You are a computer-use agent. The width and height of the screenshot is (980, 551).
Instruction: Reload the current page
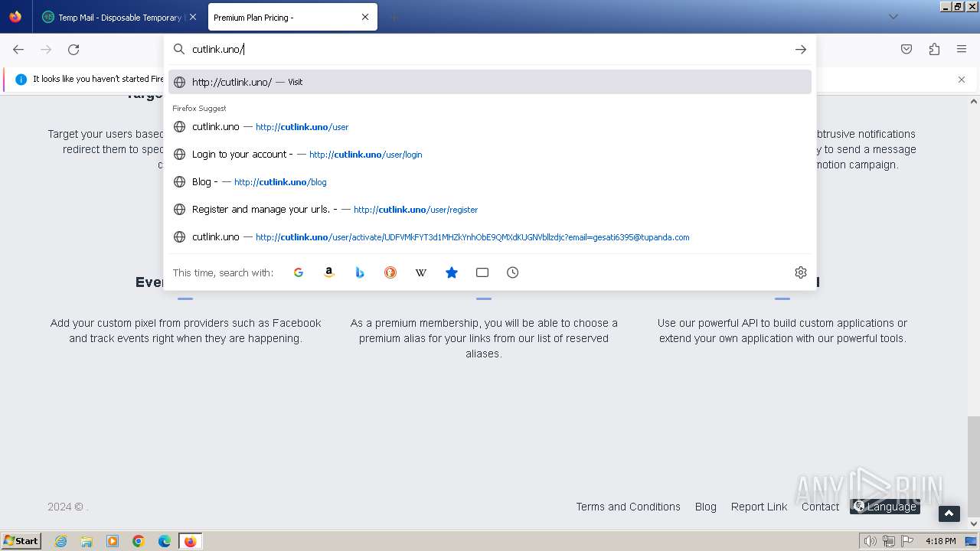[x=73, y=49]
